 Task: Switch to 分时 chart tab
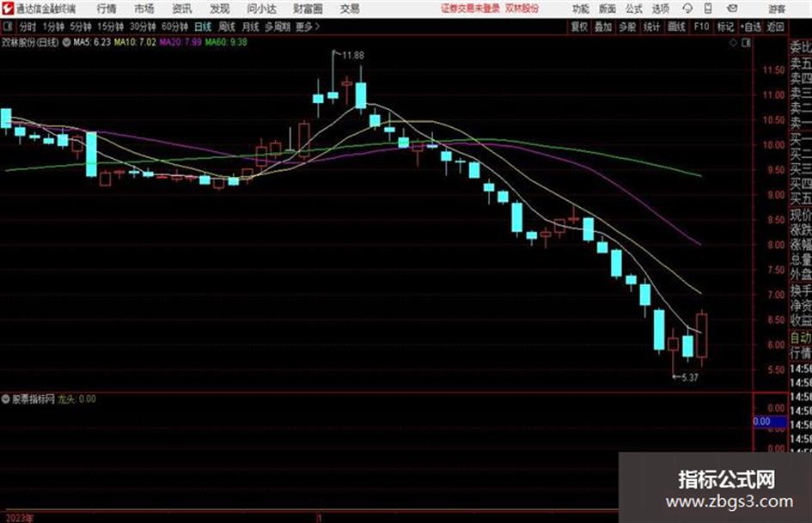[x=27, y=27]
